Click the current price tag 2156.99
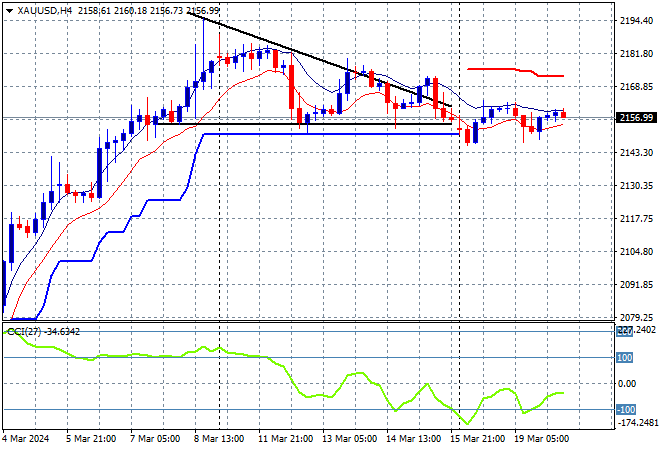Image resolution: width=660 pixels, height=450 pixels. click(636, 117)
